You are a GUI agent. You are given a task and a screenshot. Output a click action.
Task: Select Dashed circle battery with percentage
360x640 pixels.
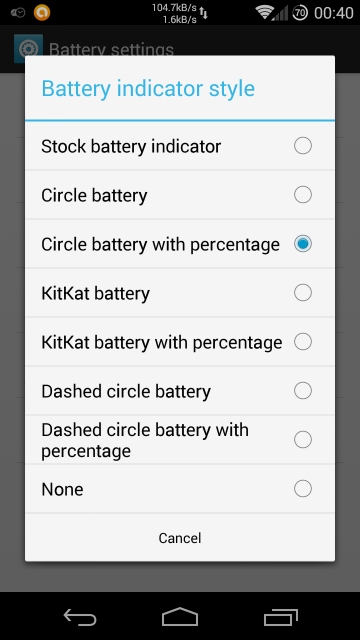(x=180, y=440)
